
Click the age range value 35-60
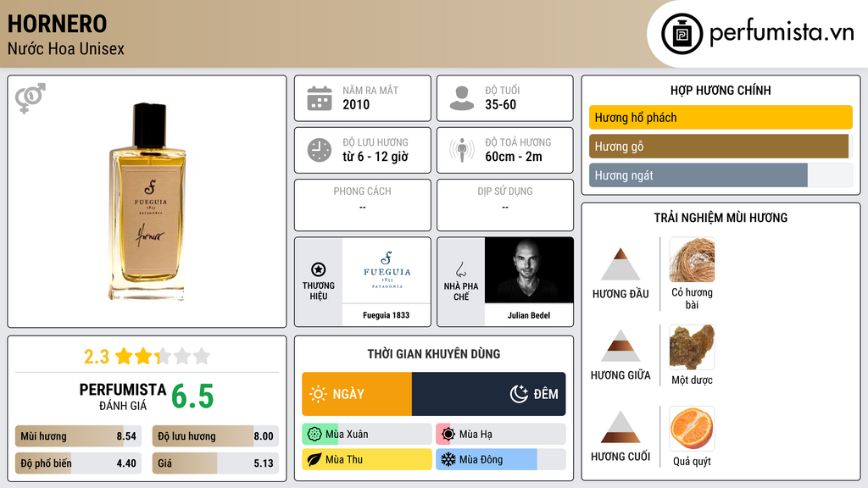pos(500,104)
